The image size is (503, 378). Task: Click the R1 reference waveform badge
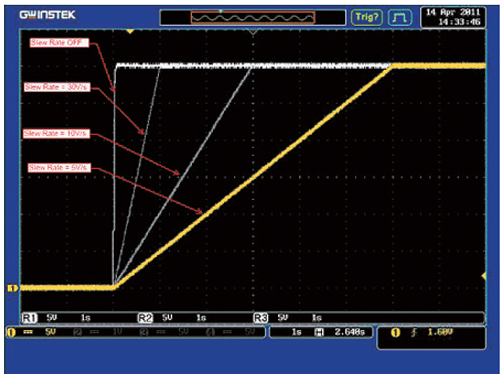tap(29, 318)
